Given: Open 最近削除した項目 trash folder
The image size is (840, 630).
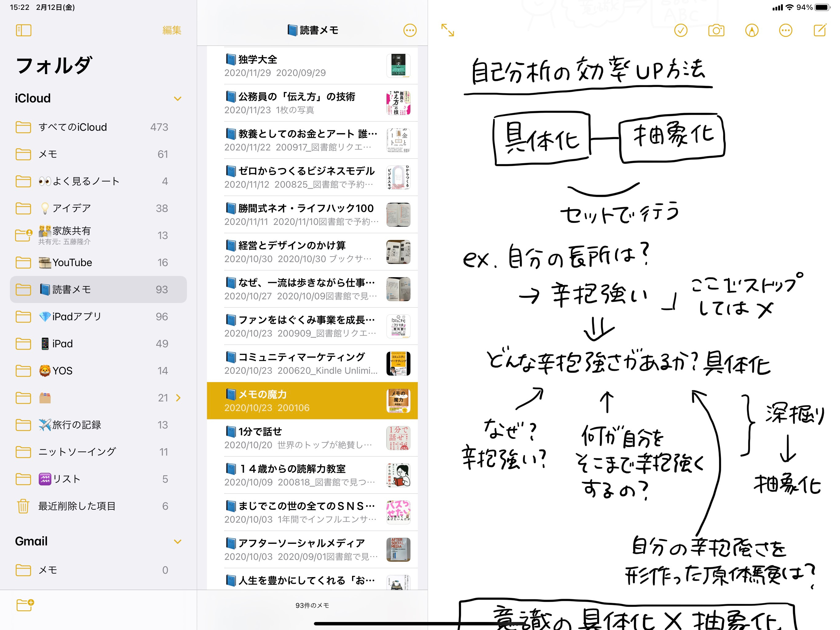Looking at the screenshot, I should (x=98, y=506).
